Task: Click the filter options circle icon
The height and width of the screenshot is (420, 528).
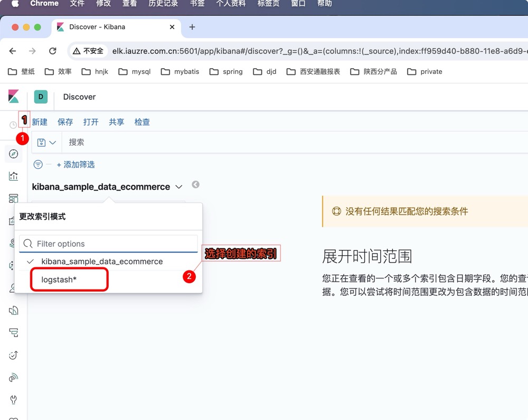Action: (x=38, y=165)
